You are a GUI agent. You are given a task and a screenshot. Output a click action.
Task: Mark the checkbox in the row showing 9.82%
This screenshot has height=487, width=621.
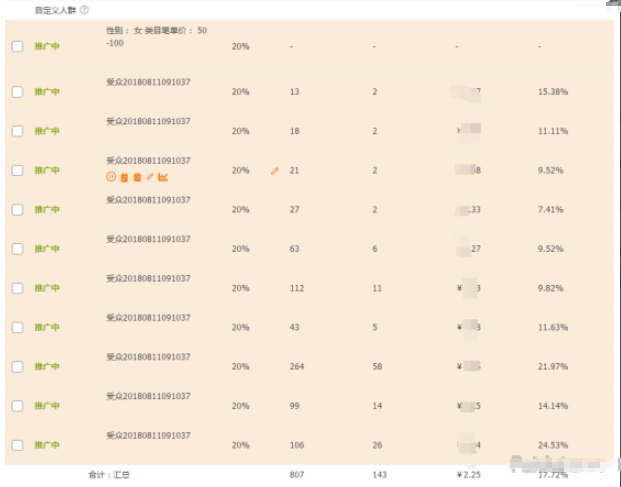point(17,288)
